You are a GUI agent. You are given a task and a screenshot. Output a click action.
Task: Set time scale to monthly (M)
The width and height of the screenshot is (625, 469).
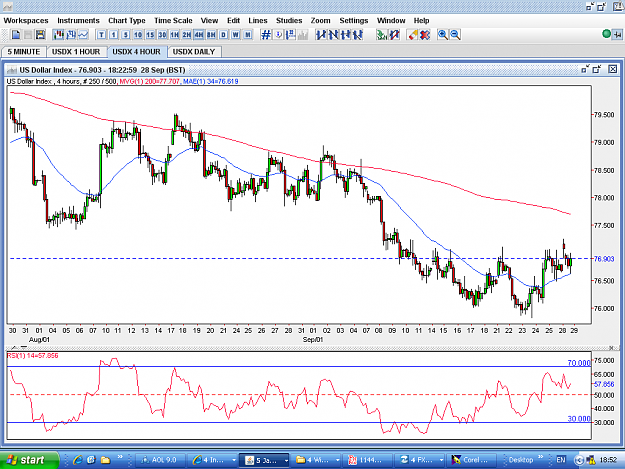click(x=248, y=35)
